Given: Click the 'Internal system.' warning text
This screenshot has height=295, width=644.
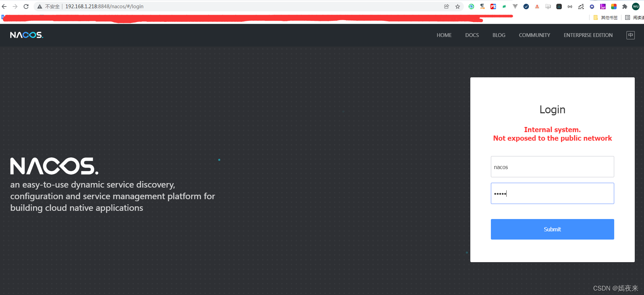Looking at the screenshot, I should (552, 130).
